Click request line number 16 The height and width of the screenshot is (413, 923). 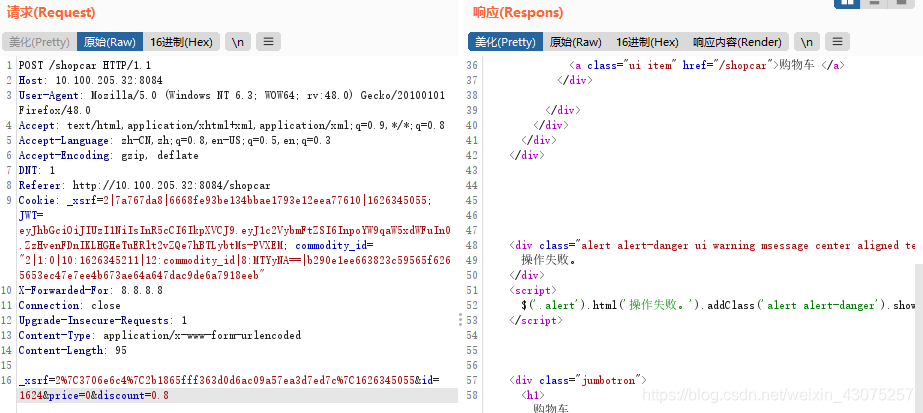pyautogui.click(x=6, y=381)
